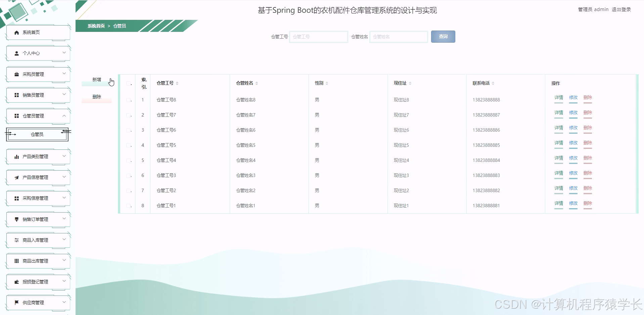Select the 仓管员 submenu item

37,134
